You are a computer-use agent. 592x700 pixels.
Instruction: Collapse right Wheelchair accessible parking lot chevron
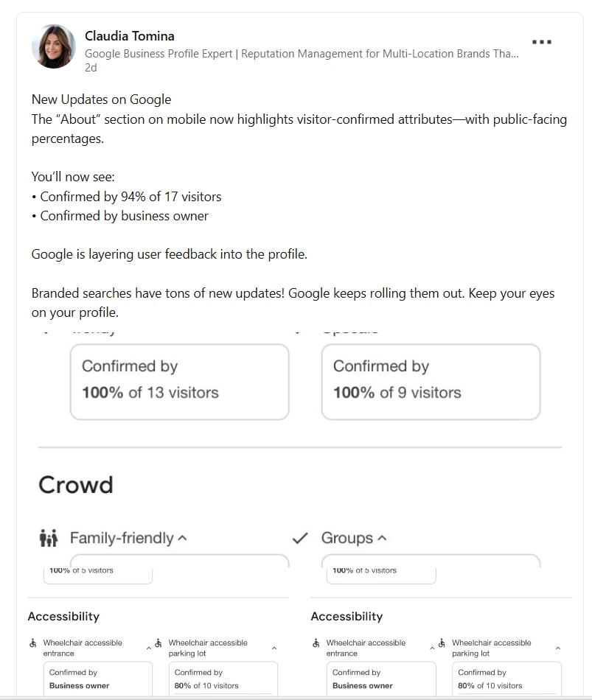[x=557, y=648]
